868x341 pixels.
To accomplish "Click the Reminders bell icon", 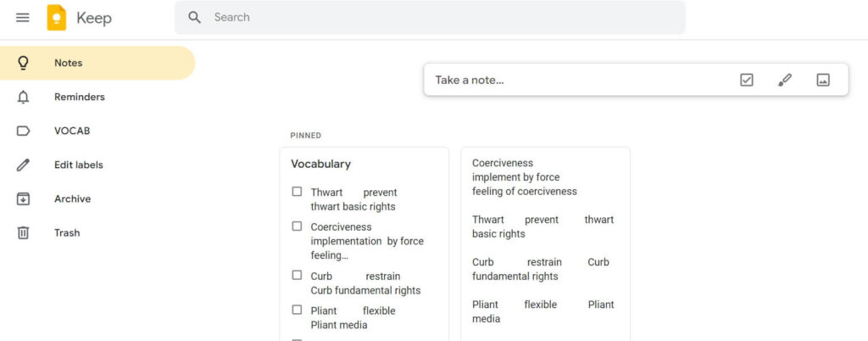I will tap(23, 97).
